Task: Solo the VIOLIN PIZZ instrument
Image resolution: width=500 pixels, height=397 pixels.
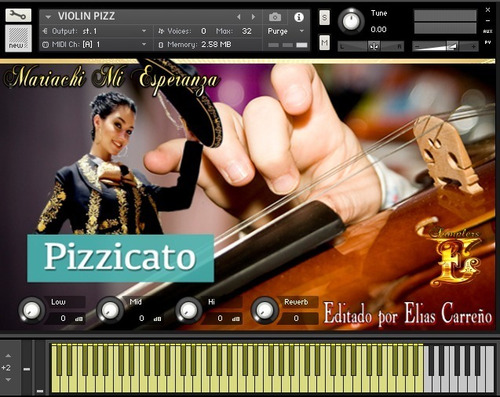Action: pos(324,17)
